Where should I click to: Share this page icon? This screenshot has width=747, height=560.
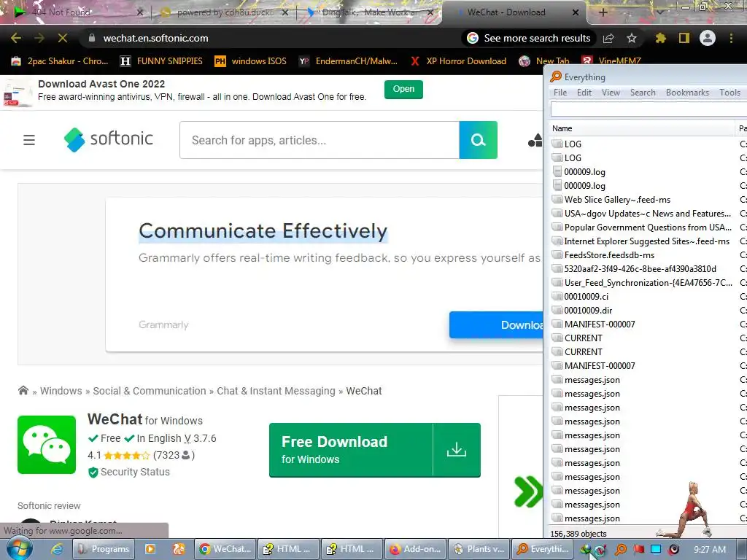pyautogui.click(x=608, y=38)
